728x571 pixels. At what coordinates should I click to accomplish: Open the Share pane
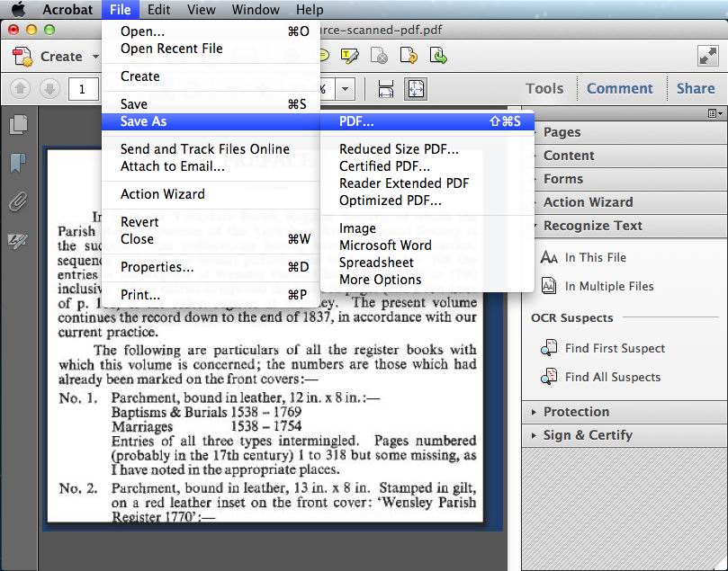coord(695,88)
